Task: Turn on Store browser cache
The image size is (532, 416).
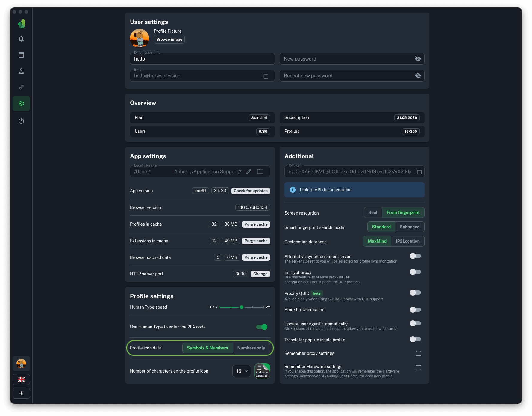Action: [415, 310]
